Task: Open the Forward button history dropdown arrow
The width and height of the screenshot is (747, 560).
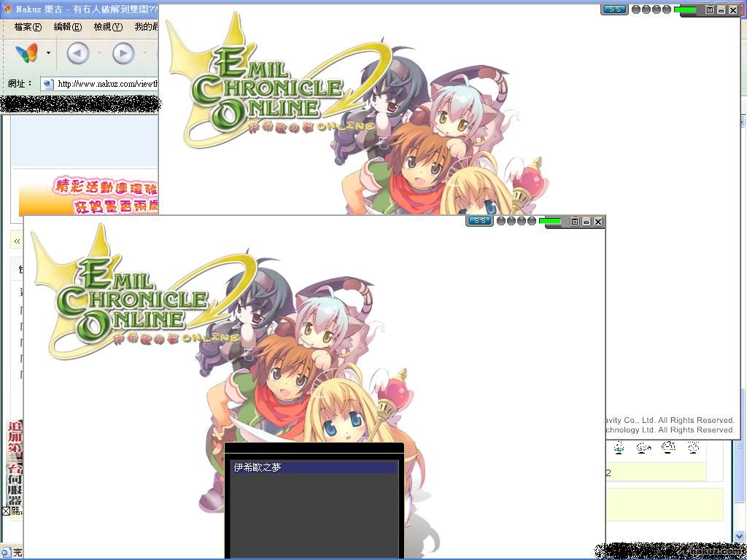Action: tap(145, 52)
